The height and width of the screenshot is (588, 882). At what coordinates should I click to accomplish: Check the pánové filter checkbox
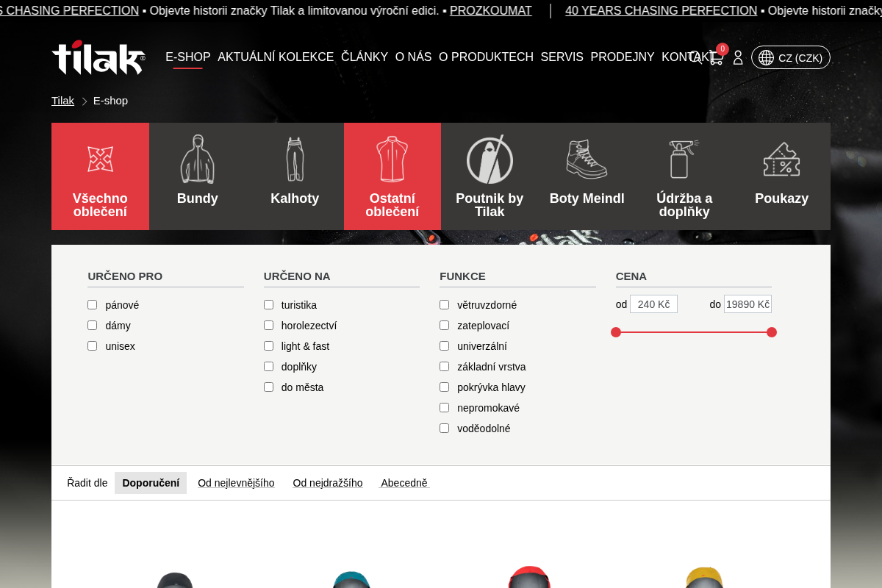(x=93, y=305)
